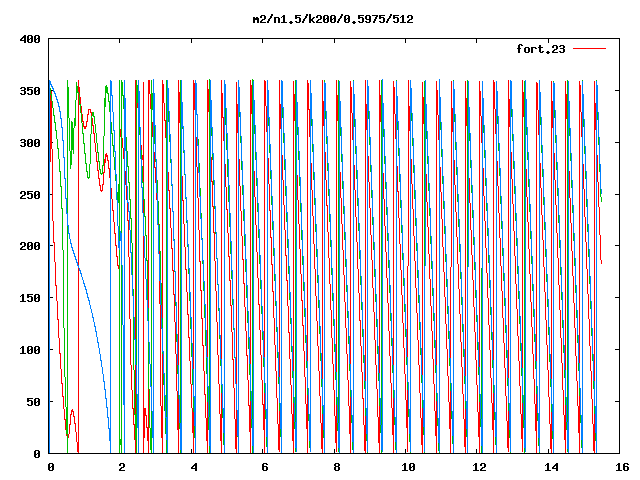The image size is (640, 480).
Task: Click y-axis label 50
Action: (x=33, y=402)
